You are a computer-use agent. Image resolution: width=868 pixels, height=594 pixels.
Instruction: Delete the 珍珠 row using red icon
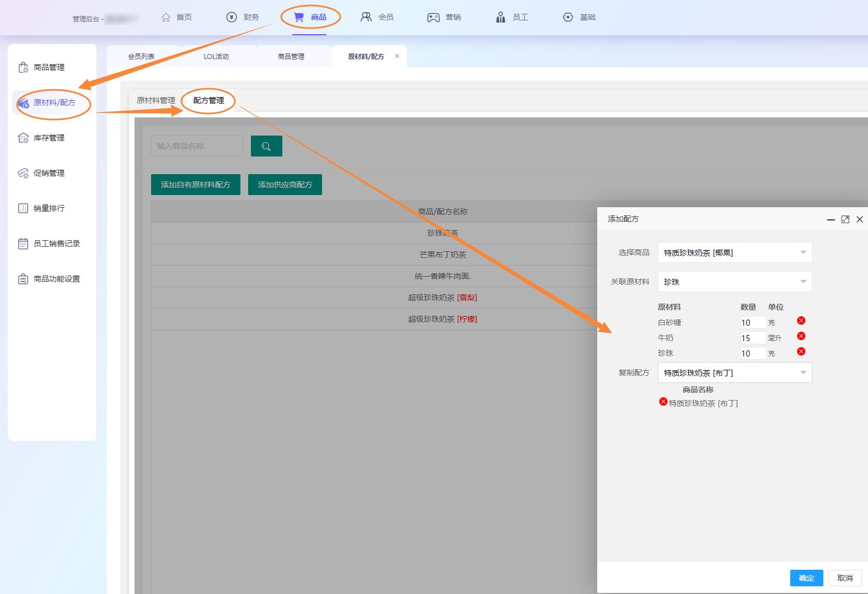(x=801, y=352)
